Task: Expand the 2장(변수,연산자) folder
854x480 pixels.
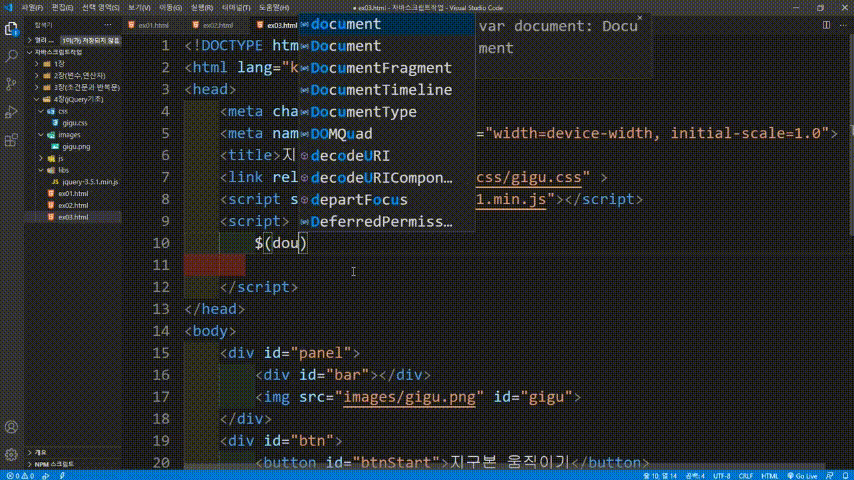Action: [x=73, y=76]
